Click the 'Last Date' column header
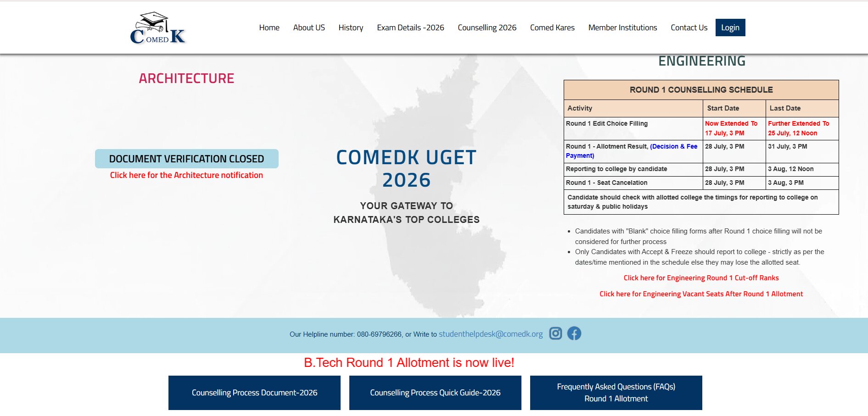Screen dimensions: 868x416 pyautogui.click(x=802, y=108)
